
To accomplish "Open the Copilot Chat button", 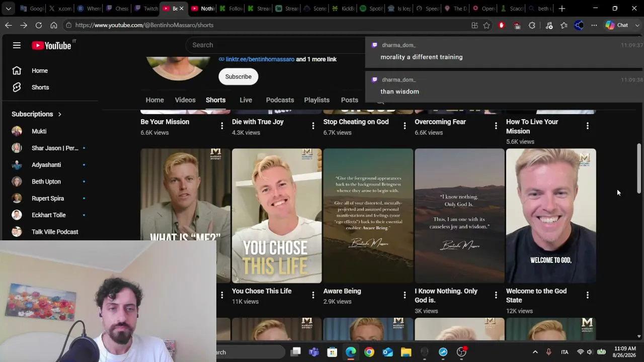I will 617,25.
